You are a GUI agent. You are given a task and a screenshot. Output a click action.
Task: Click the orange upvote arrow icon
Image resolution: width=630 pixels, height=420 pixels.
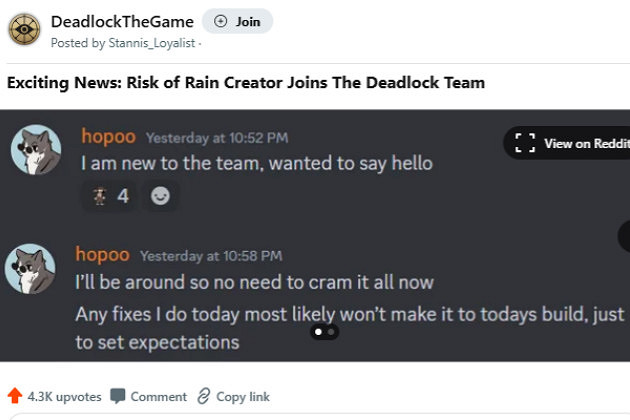click(x=14, y=396)
